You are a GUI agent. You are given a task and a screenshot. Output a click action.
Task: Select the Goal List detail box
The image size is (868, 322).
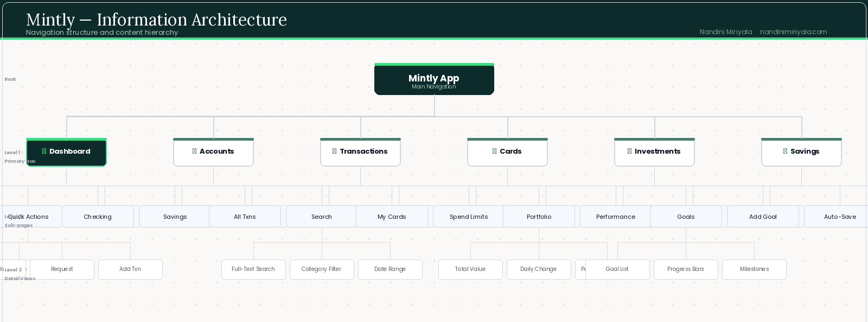(x=617, y=269)
